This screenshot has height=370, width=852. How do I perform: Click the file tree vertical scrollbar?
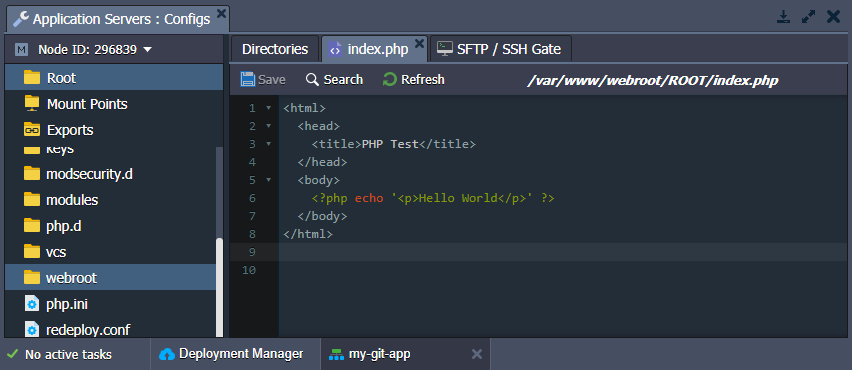tap(220, 288)
